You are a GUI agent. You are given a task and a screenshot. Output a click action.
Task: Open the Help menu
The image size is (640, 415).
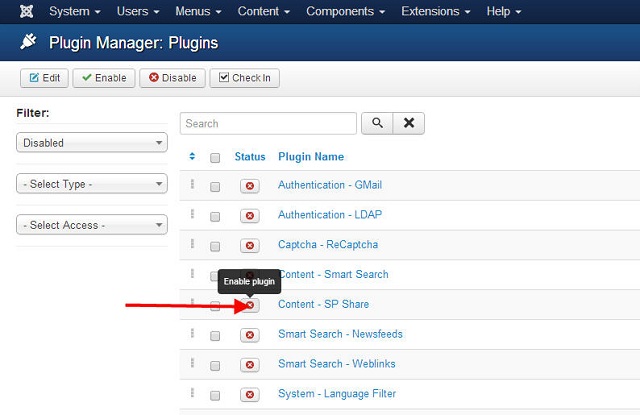504,11
